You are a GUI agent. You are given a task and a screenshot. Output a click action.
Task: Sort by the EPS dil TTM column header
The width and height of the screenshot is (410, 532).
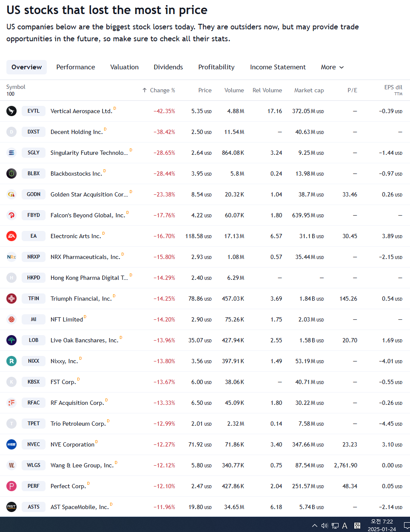click(393, 90)
